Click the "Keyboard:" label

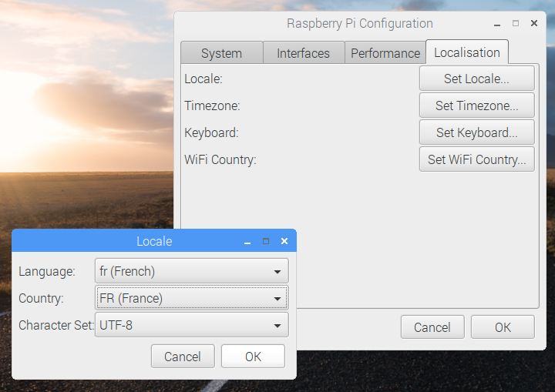pyautogui.click(x=212, y=132)
